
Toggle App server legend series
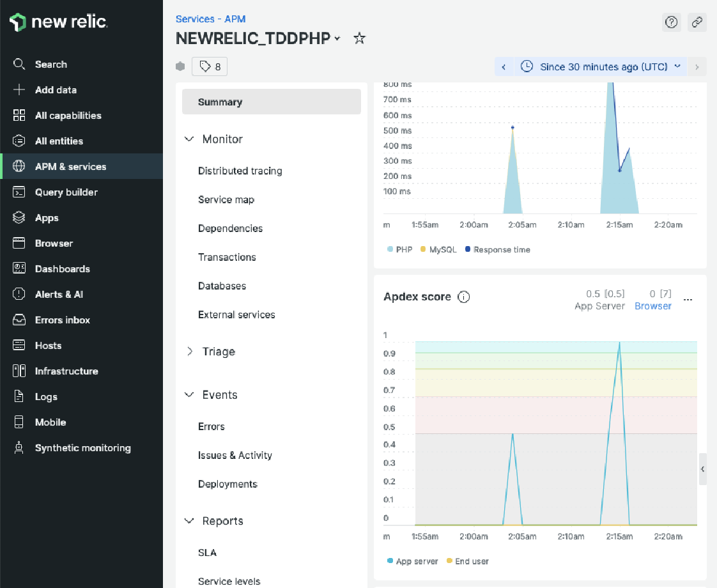coord(412,561)
